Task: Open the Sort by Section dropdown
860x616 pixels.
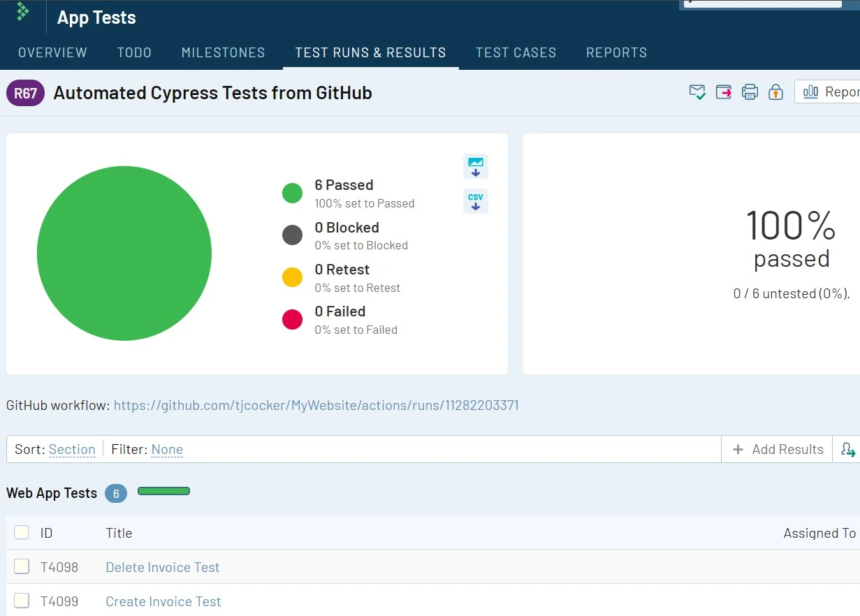Action: click(72, 450)
